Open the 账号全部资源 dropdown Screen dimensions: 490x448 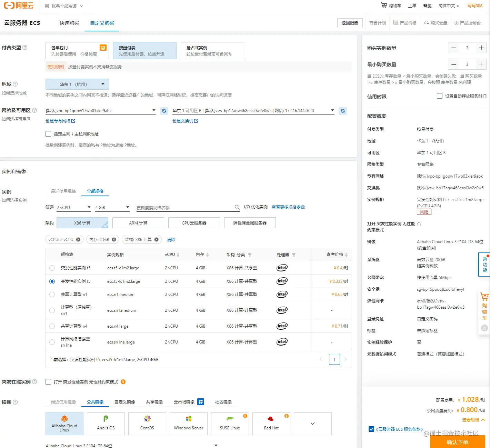click(x=64, y=6)
